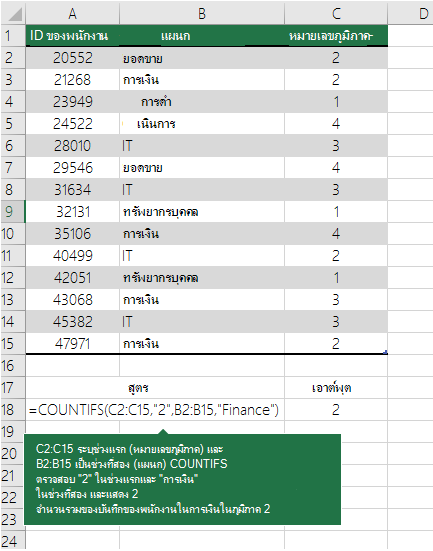Select cell with ID 32131

pyautogui.click(x=72, y=212)
